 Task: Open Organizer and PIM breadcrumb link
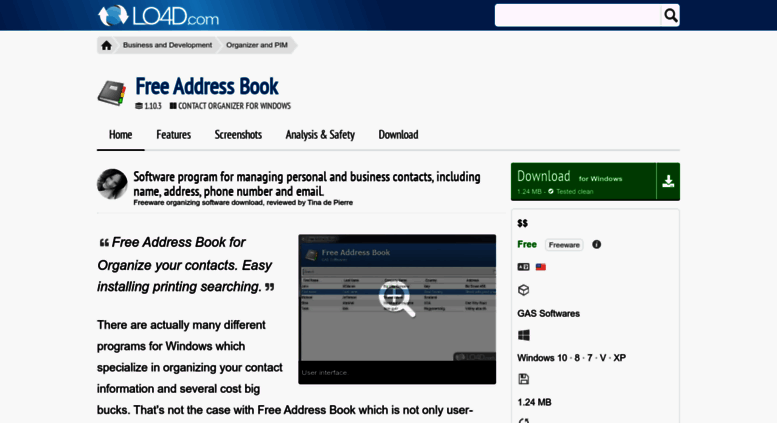point(257,45)
